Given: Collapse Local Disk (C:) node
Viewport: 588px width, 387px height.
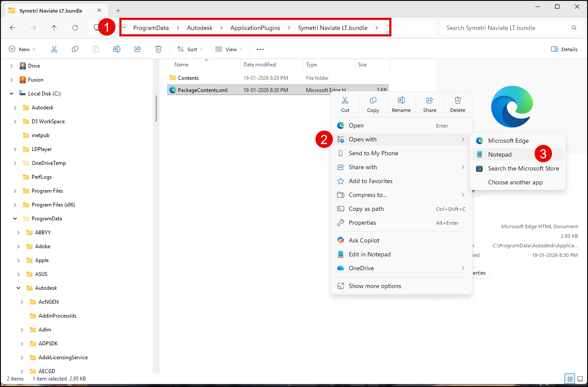Looking at the screenshot, I should (11, 94).
